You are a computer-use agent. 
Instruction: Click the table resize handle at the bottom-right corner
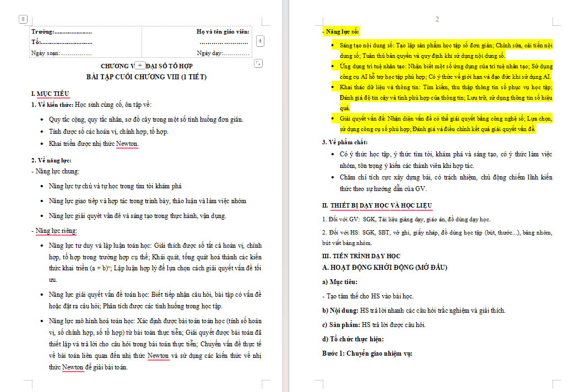[x=258, y=63]
